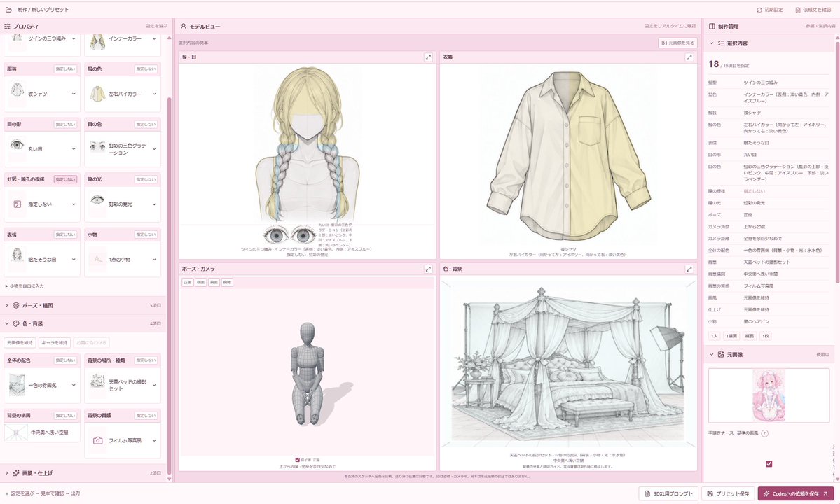Click the round eye icon in 目の形

click(x=17, y=145)
